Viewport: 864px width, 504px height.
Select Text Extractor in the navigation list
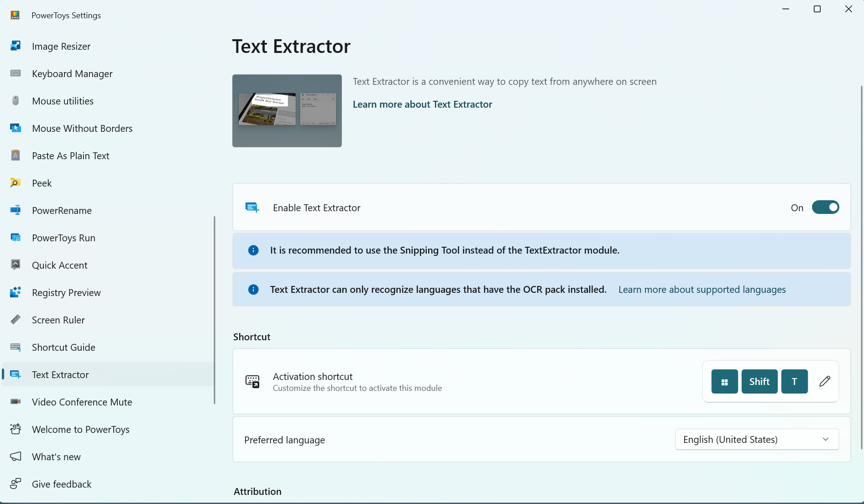[x=61, y=374]
